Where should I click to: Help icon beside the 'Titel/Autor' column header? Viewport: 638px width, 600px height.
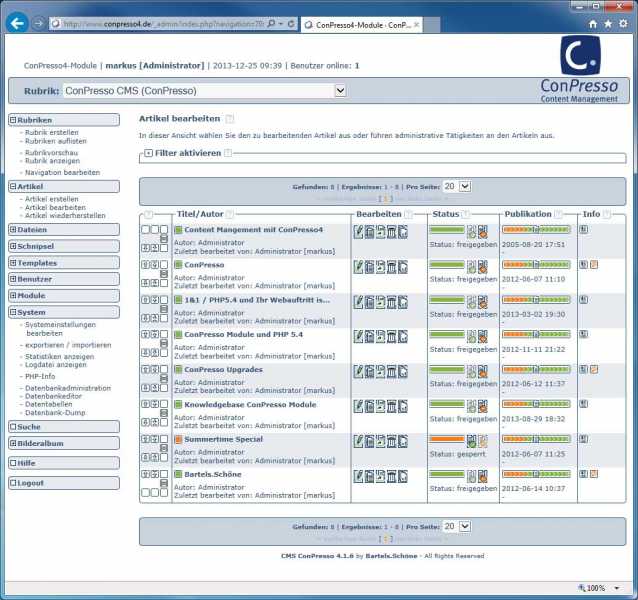point(230,214)
